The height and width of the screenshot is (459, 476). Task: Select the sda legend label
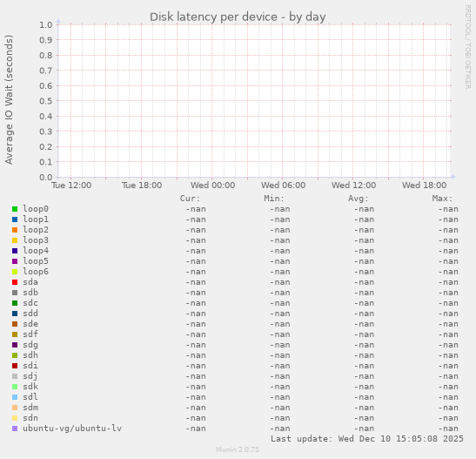click(30, 282)
